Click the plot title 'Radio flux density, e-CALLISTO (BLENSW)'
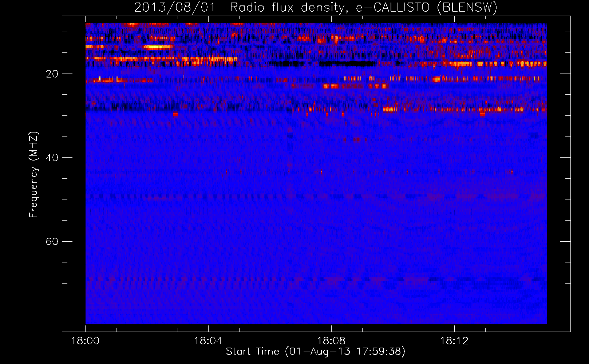 [x=363, y=8]
